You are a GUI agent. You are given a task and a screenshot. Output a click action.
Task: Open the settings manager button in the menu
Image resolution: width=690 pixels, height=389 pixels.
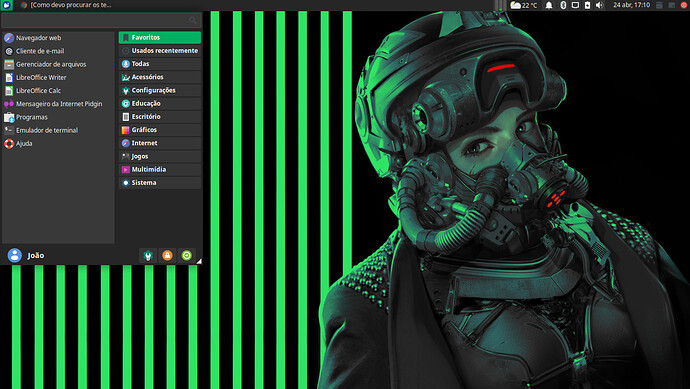[x=148, y=256]
